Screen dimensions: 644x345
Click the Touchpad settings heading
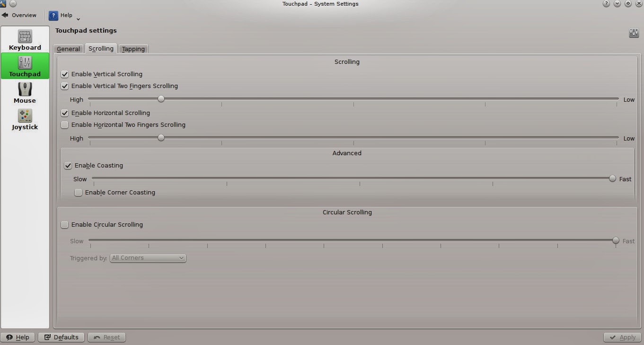coord(86,31)
